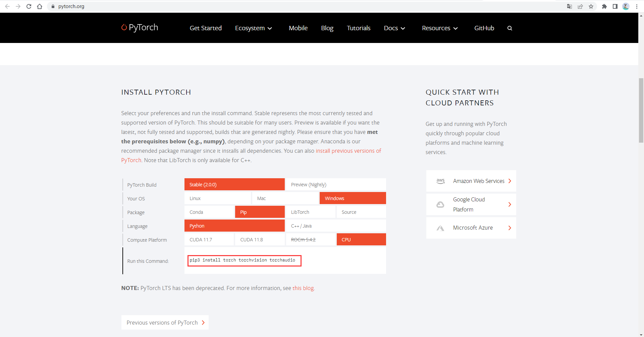Screen dimensions: 644x337
Task: Open the Mobile nav item
Action: [x=298, y=28]
